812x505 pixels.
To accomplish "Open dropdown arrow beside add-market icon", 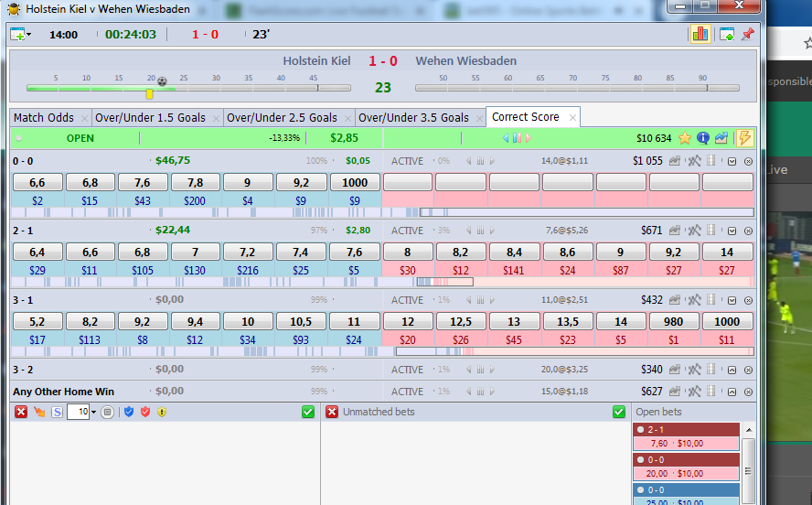I will pos(28,35).
